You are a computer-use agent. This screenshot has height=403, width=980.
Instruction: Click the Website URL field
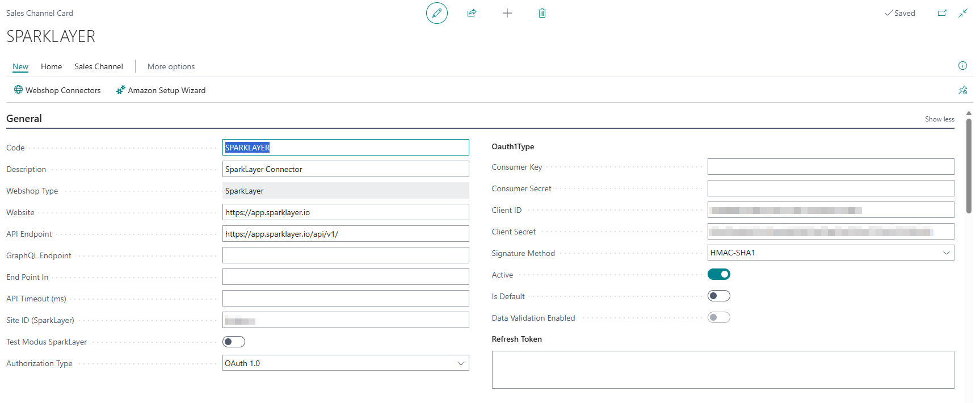(x=346, y=212)
